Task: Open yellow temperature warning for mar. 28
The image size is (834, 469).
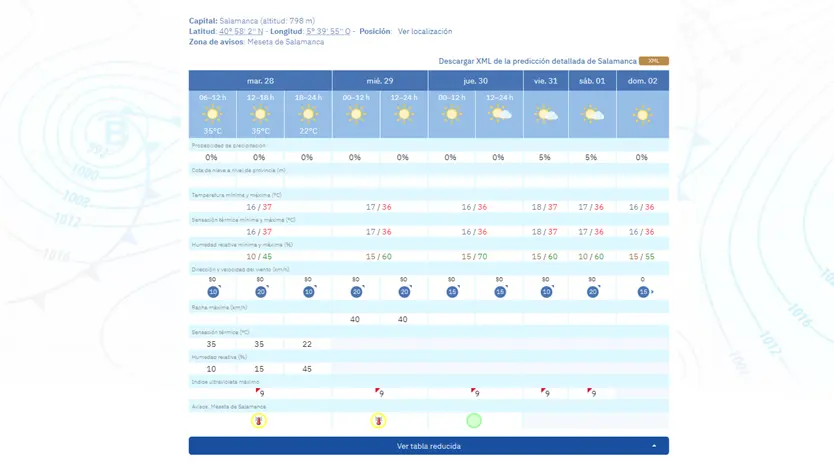Action: (x=259, y=421)
